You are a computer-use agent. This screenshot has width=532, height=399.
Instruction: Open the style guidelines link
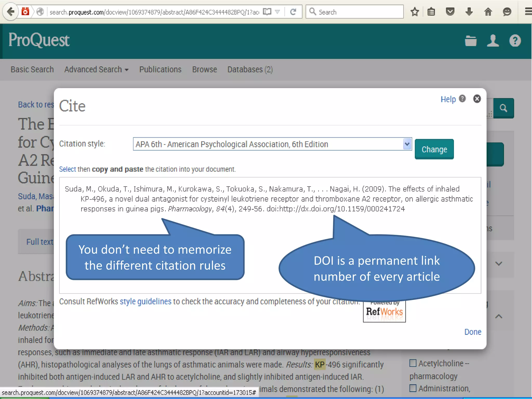pos(145,301)
